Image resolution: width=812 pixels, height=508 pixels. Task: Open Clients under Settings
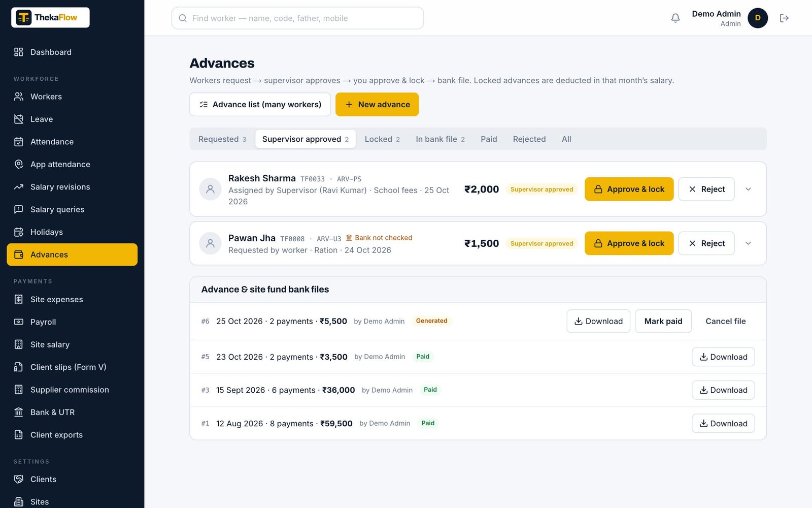pos(72,480)
